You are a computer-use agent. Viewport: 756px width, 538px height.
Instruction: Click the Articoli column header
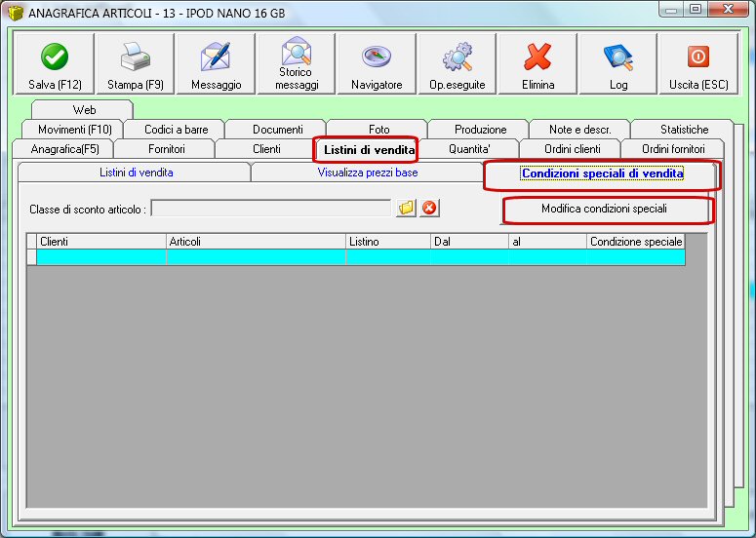(256, 242)
